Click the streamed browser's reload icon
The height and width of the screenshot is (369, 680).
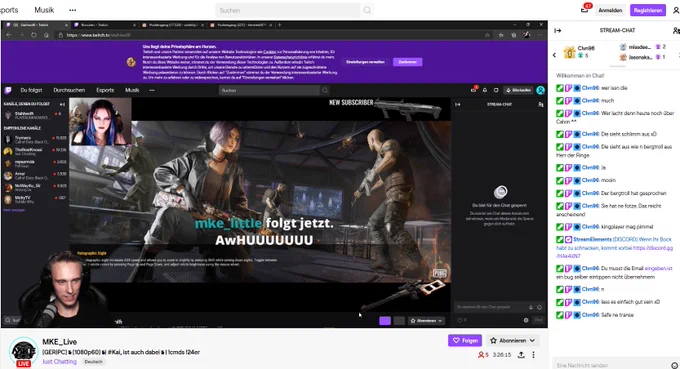click(x=34, y=35)
